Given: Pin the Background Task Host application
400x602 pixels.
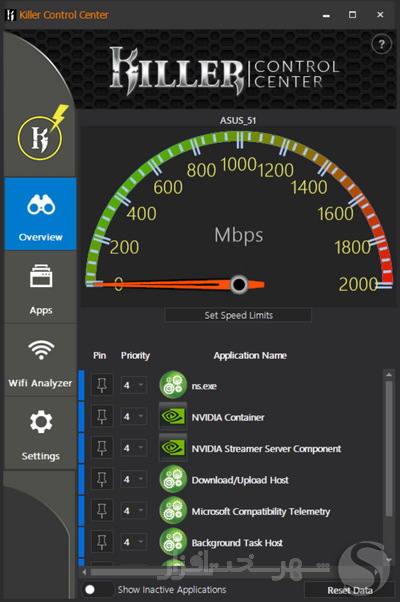Looking at the screenshot, I should click(102, 542).
